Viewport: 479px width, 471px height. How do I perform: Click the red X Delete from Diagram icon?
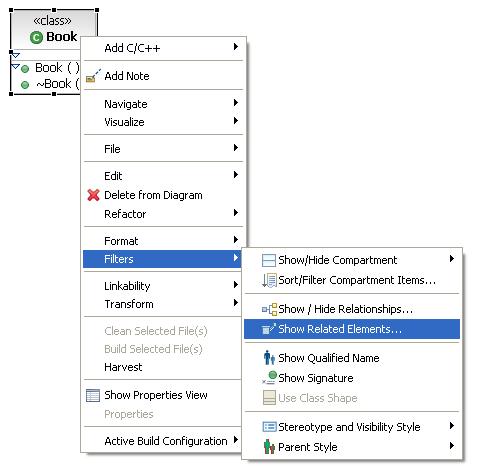93,195
